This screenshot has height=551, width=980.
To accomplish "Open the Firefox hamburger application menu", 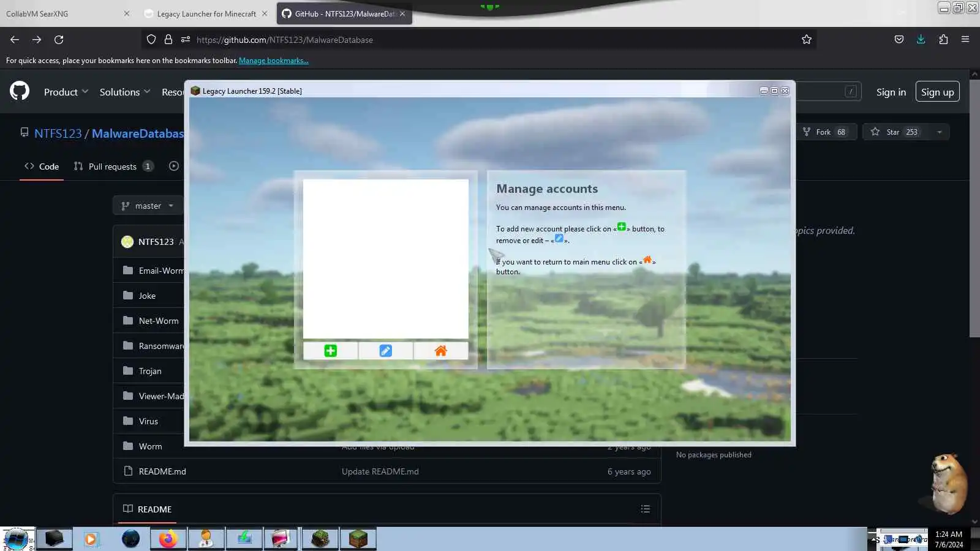I will tap(965, 40).
